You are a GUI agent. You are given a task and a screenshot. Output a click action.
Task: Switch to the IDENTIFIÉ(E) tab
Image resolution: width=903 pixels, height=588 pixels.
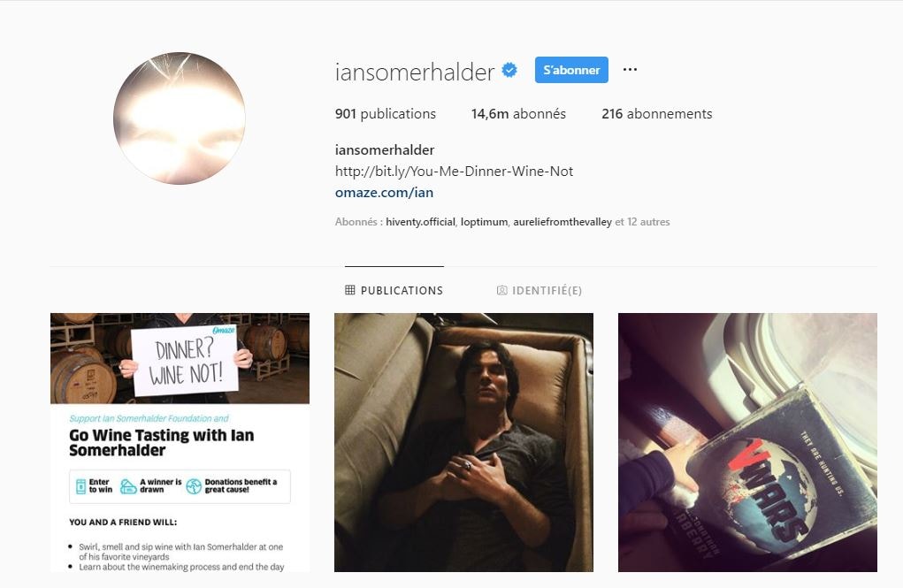(540, 290)
